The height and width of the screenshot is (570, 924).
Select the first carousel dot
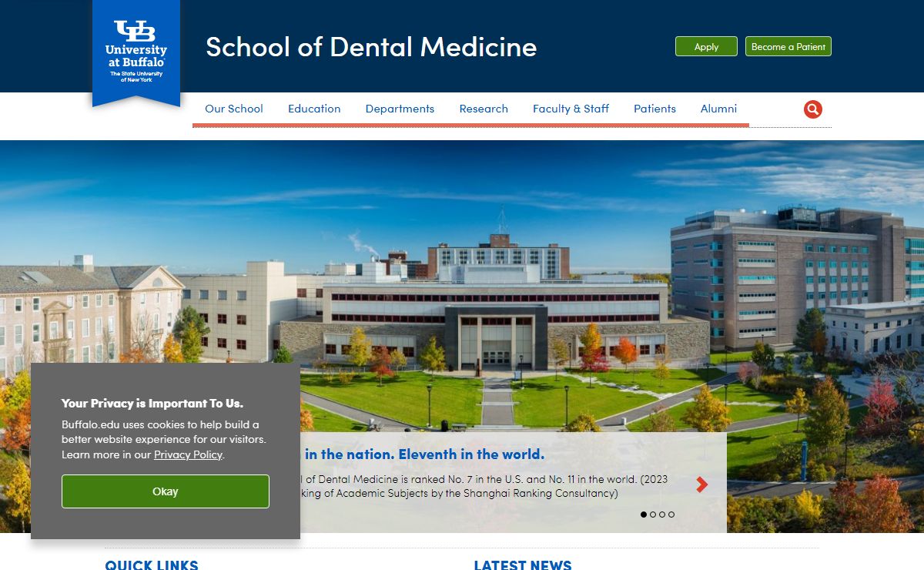tap(644, 515)
